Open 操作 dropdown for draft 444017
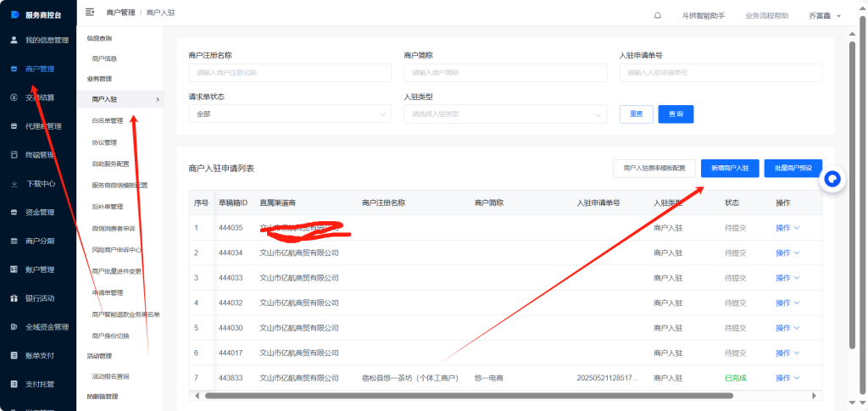The height and width of the screenshot is (411, 868). [787, 353]
